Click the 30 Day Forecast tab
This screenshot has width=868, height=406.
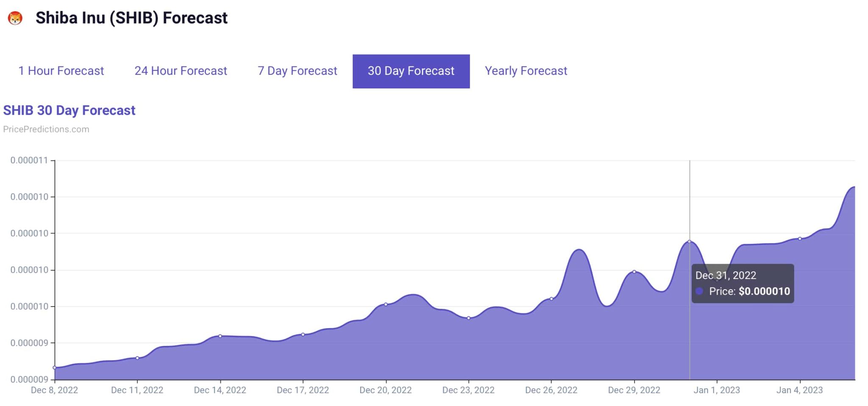pos(411,71)
